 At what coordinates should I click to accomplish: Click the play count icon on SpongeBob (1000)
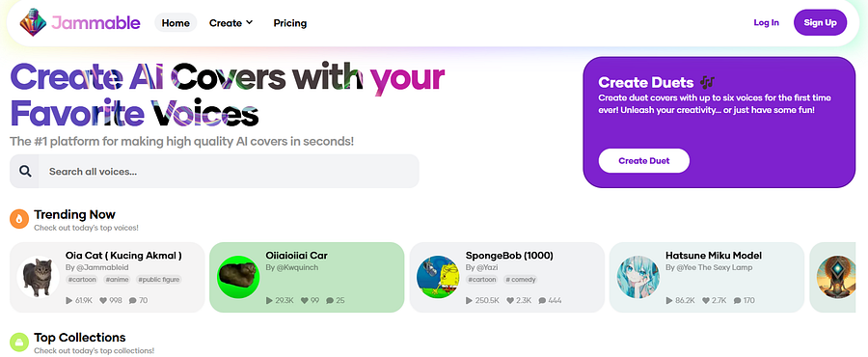click(470, 300)
